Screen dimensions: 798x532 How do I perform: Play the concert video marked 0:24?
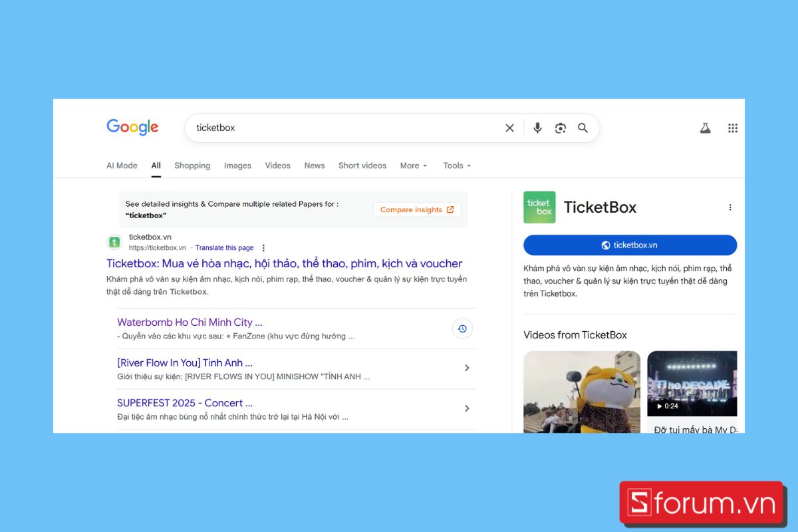tap(692, 384)
